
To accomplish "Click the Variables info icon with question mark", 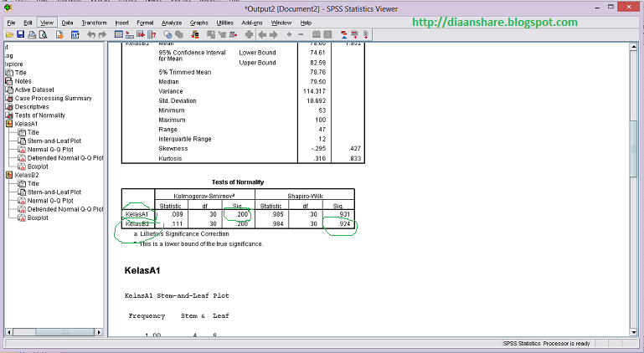I will [152, 34].
